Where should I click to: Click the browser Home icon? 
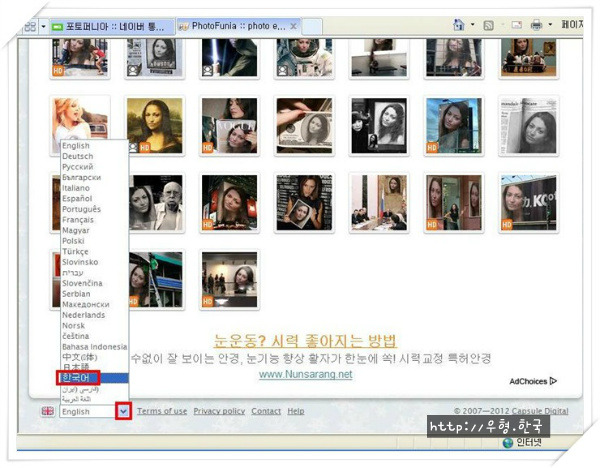458,25
